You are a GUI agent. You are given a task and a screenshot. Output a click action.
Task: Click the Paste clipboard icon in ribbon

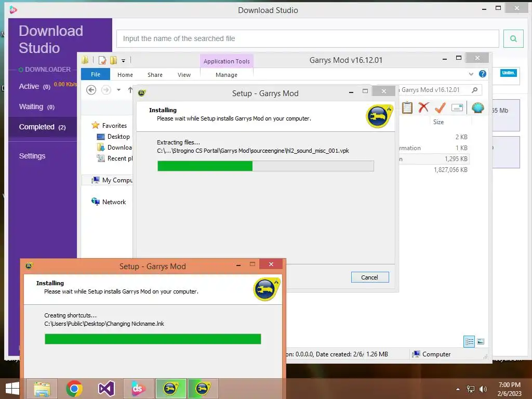407,108
